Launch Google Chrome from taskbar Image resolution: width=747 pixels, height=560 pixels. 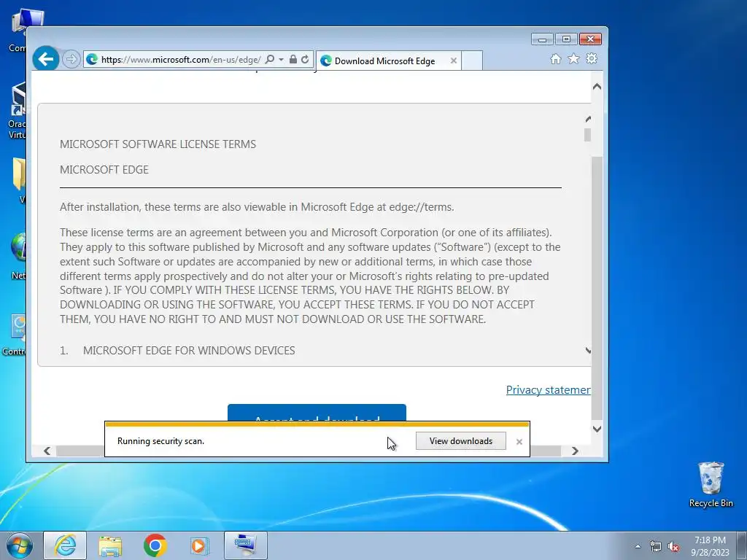tap(155, 545)
